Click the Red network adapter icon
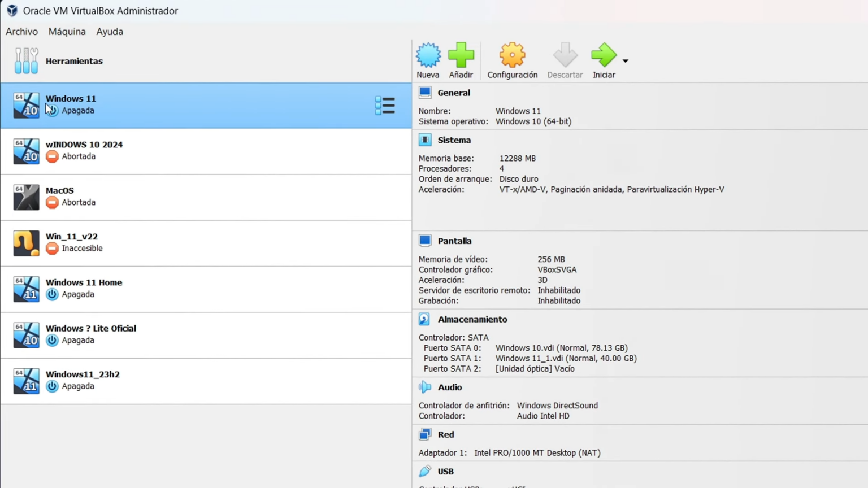 point(424,434)
